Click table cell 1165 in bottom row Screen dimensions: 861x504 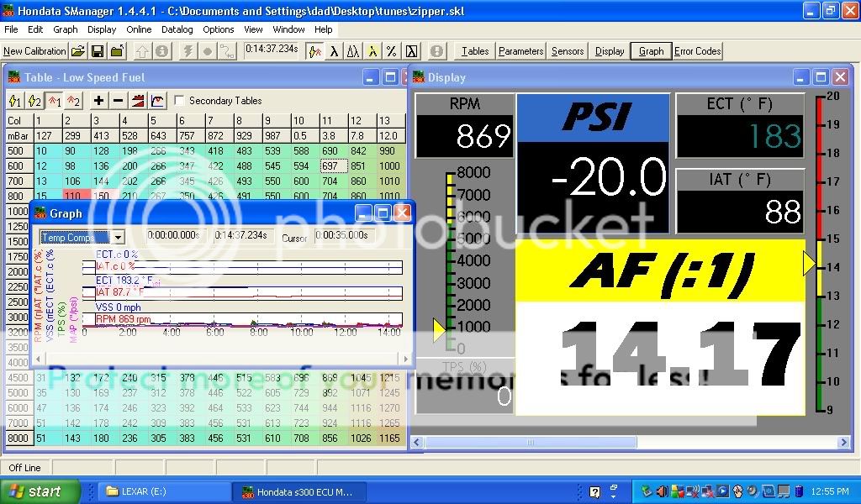[x=389, y=438]
